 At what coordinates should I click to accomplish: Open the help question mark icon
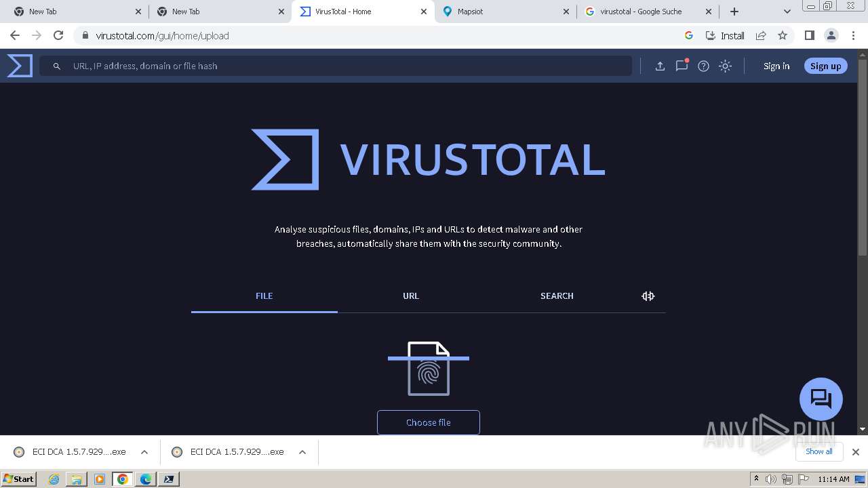coord(703,66)
